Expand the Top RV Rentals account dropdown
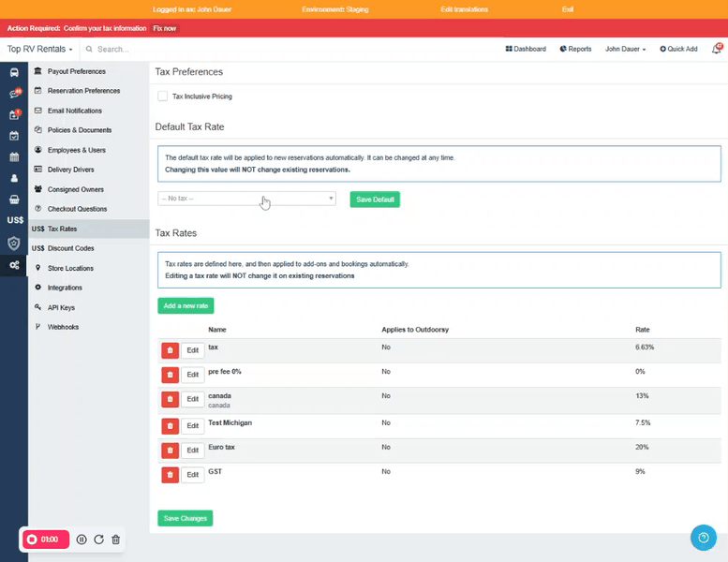The height and width of the screenshot is (562, 728). click(x=40, y=49)
